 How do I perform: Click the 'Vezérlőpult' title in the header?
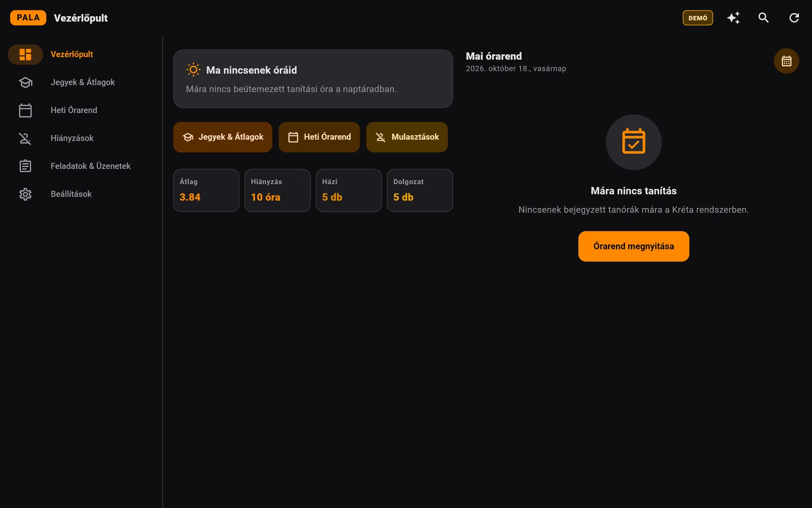[x=81, y=18]
